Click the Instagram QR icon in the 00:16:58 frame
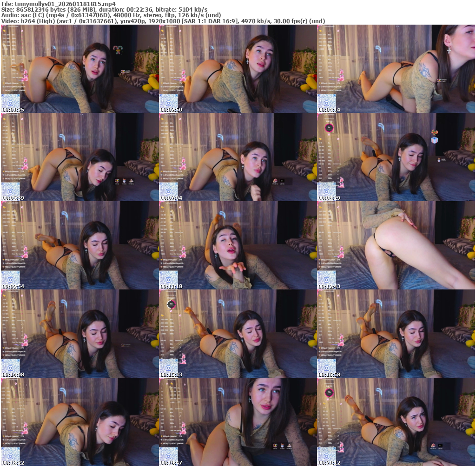The width and height of the screenshot is (476, 466). click(326, 367)
